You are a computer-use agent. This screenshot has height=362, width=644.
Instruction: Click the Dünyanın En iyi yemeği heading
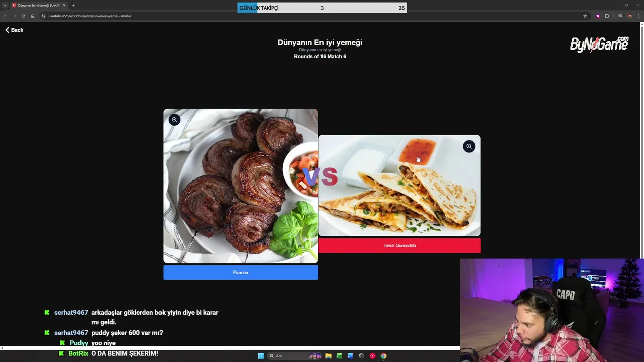(x=320, y=42)
